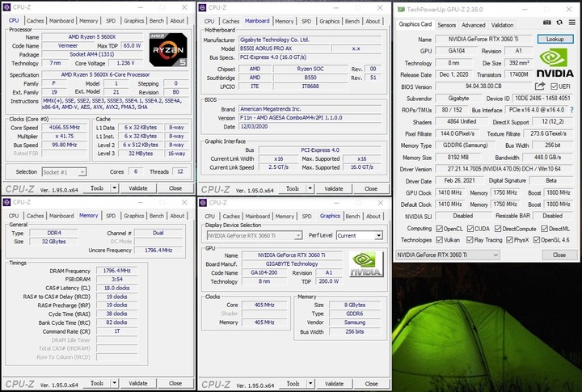582x392 pixels.
Task: Refresh GPU-Z data with the refresh icon
Action: pyautogui.click(x=559, y=23)
